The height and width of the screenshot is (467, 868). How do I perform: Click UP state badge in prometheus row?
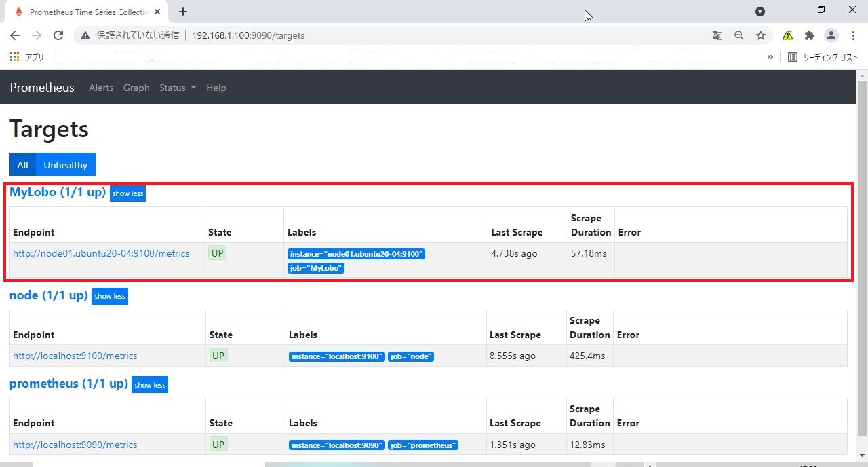(218, 445)
